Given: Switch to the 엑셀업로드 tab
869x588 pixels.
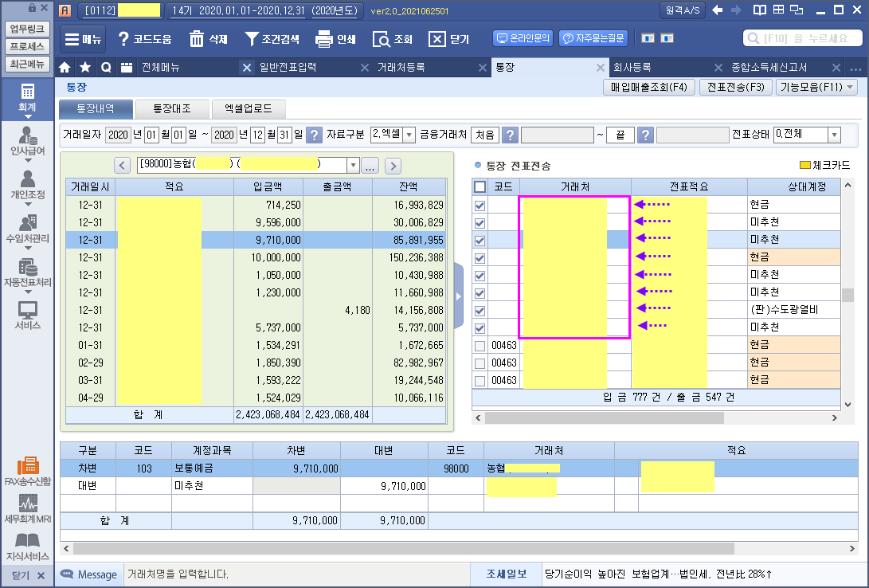Looking at the screenshot, I should point(248,109).
